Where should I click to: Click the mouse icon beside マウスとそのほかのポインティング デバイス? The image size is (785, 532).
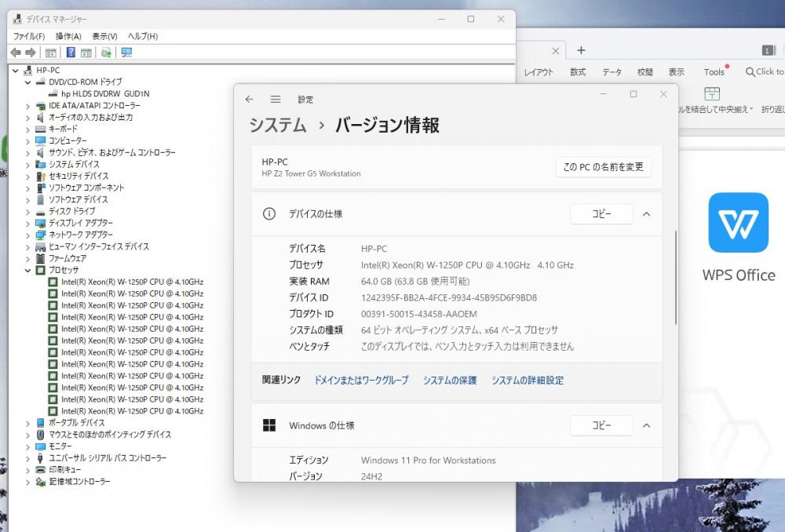coord(41,435)
